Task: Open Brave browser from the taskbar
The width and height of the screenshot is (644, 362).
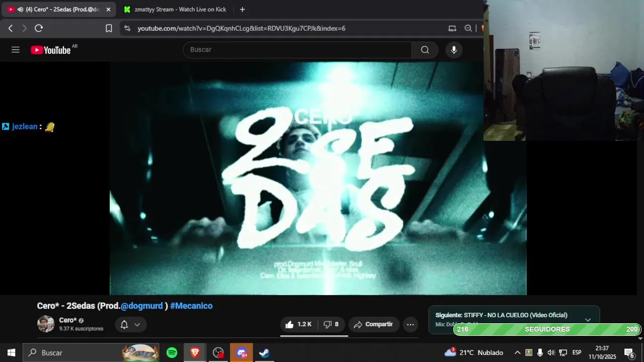Action: tap(195, 353)
